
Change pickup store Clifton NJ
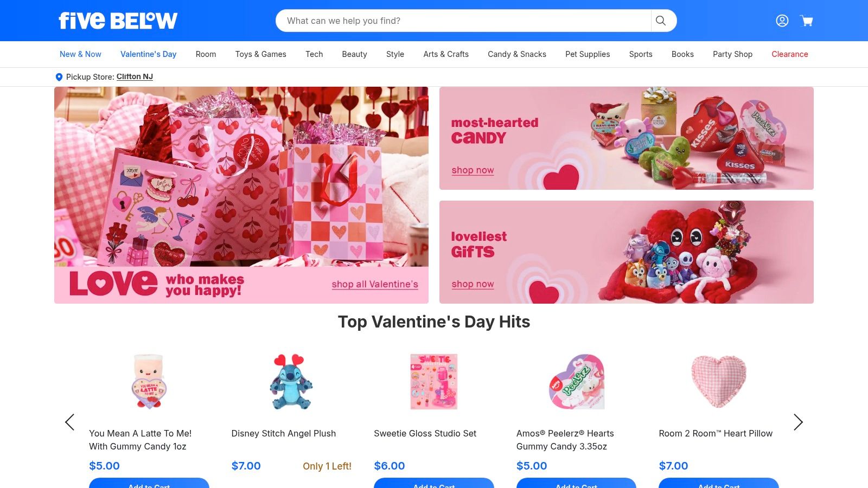[135, 77]
